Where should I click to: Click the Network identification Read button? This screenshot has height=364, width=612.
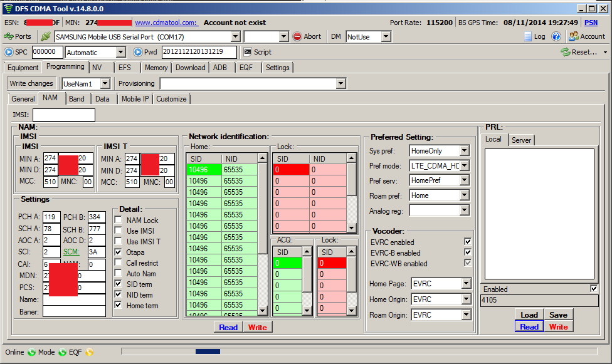point(228,327)
